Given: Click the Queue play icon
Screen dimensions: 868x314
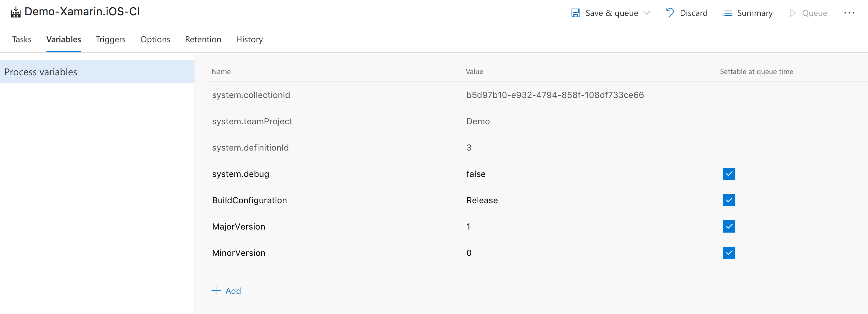Looking at the screenshot, I should pos(793,13).
